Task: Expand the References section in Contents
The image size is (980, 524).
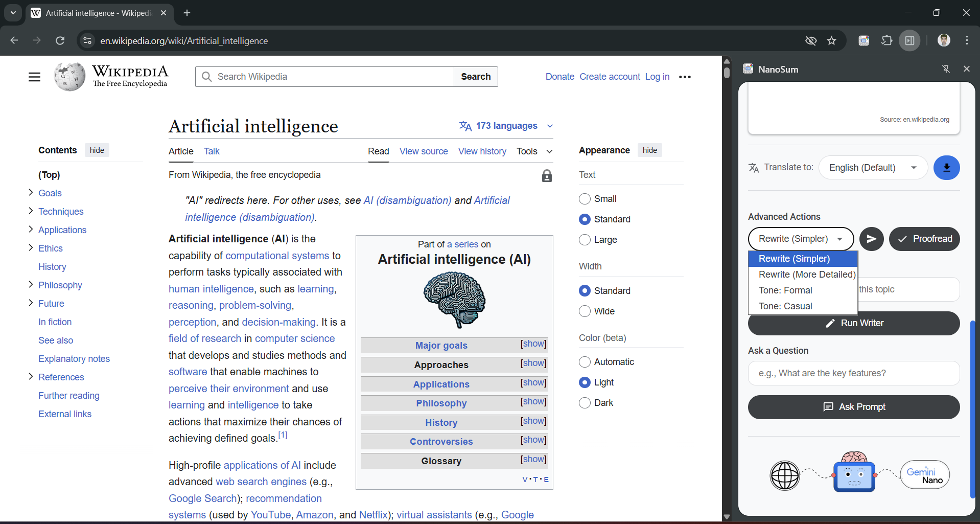Action: (x=31, y=377)
